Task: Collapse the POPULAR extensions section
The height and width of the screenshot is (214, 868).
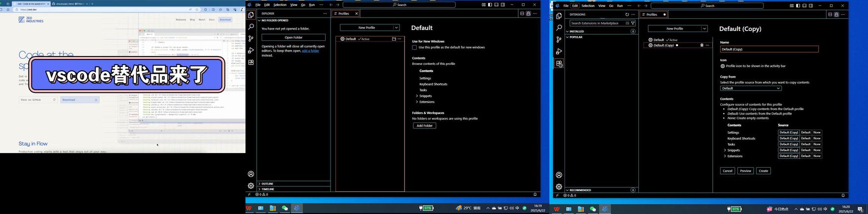Action: (x=568, y=37)
